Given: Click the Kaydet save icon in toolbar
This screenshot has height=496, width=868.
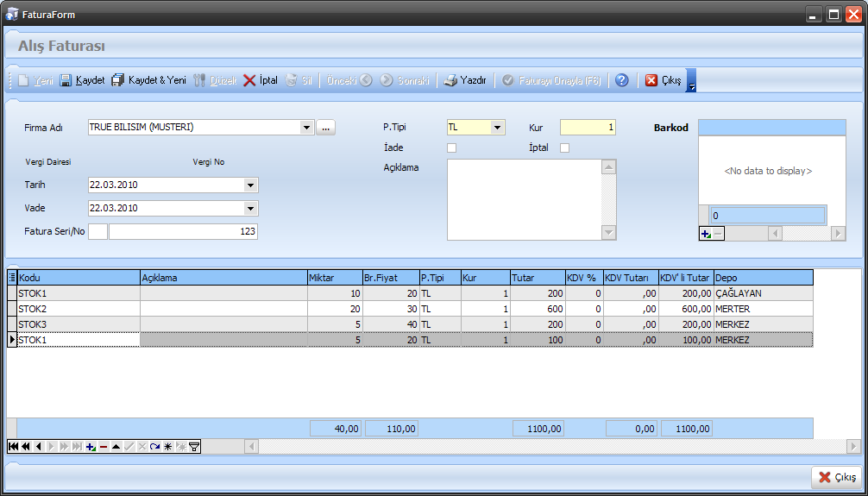Looking at the screenshot, I should (66, 80).
